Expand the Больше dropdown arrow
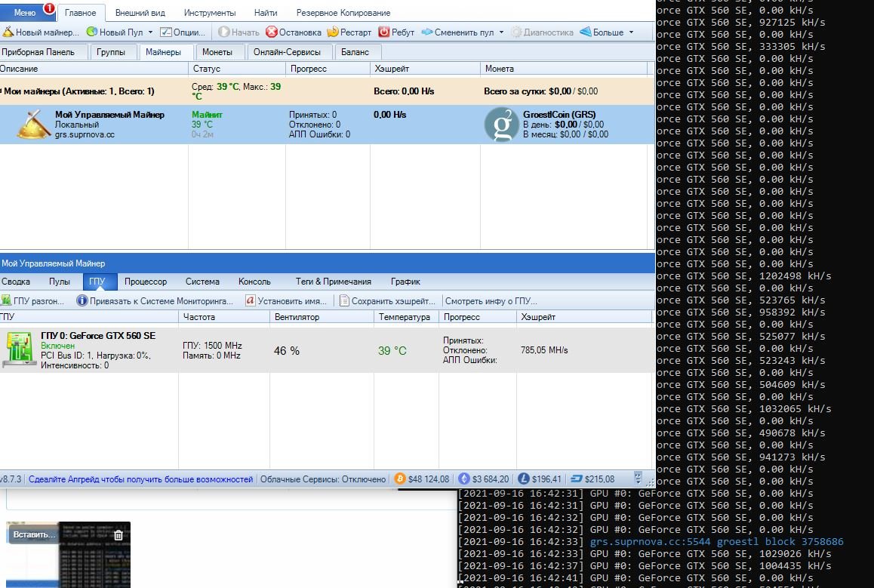This screenshot has width=874, height=588. pyautogui.click(x=631, y=32)
